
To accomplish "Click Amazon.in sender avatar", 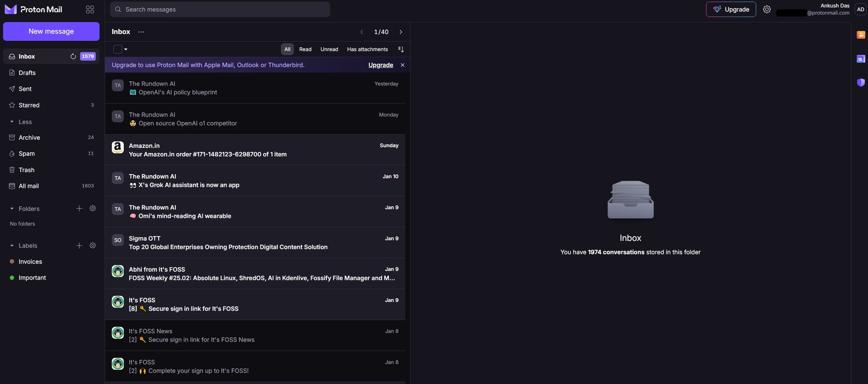I will [x=118, y=147].
